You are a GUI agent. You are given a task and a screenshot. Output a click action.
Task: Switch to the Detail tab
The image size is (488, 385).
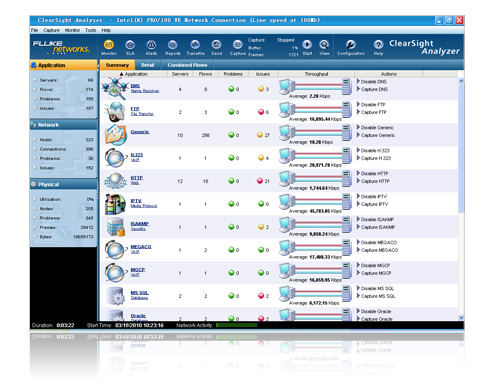[147, 65]
